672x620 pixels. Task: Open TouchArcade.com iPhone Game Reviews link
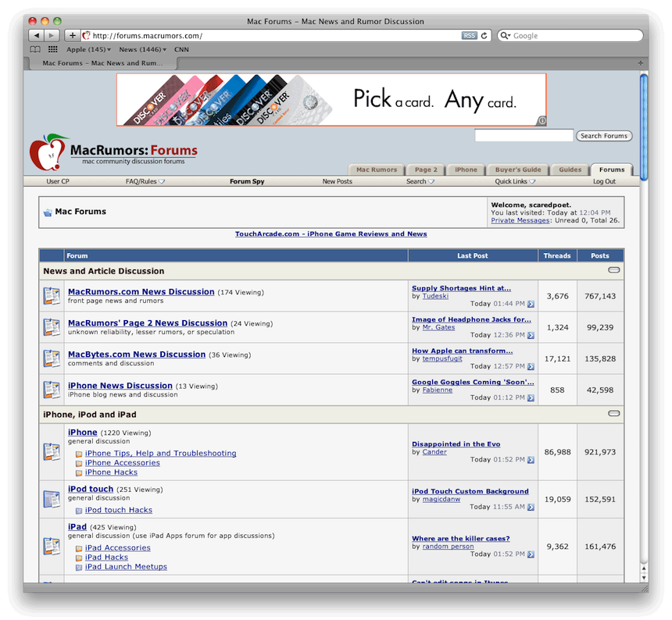click(331, 233)
